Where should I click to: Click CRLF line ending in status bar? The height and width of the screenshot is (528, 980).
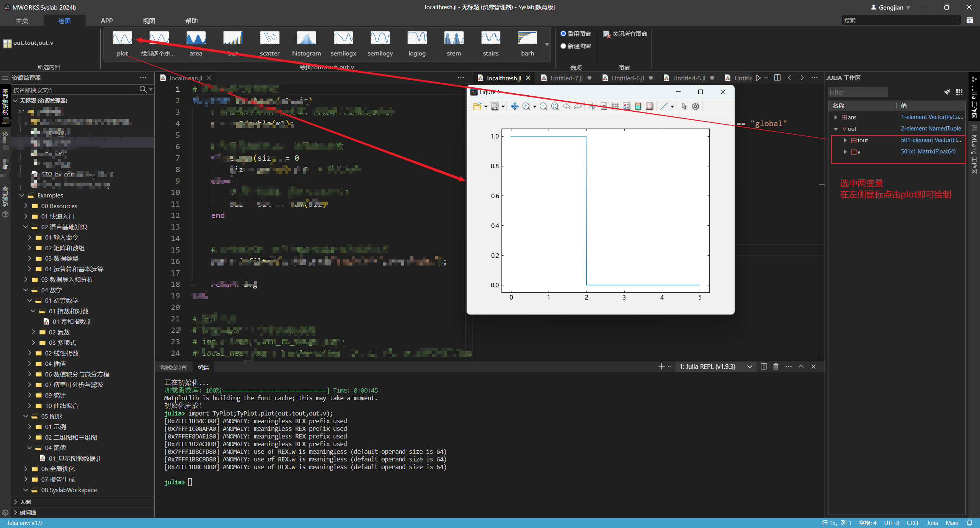[x=913, y=523]
